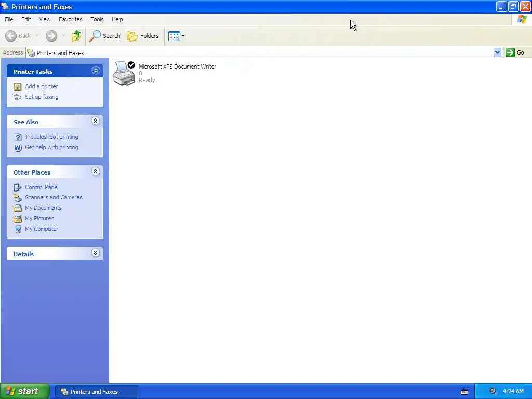Open the Back history dropdown arrow
The width and height of the screenshot is (532, 399).
pos(37,36)
